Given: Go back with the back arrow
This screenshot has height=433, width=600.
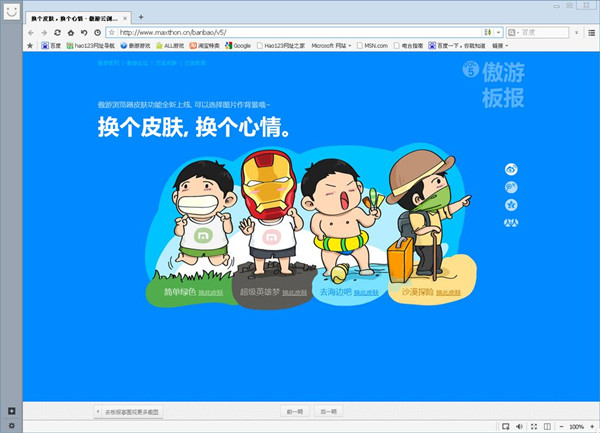Looking at the screenshot, I should pyautogui.click(x=31, y=33).
